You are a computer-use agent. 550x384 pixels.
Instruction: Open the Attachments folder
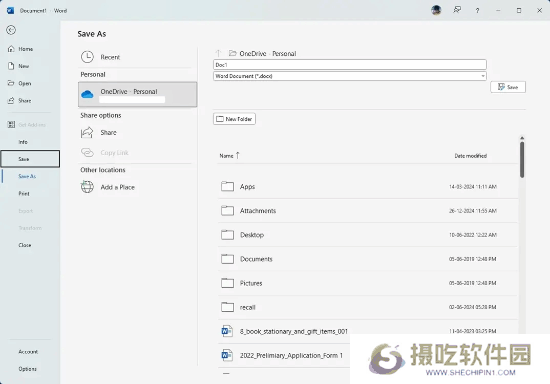(x=368, y=211)
